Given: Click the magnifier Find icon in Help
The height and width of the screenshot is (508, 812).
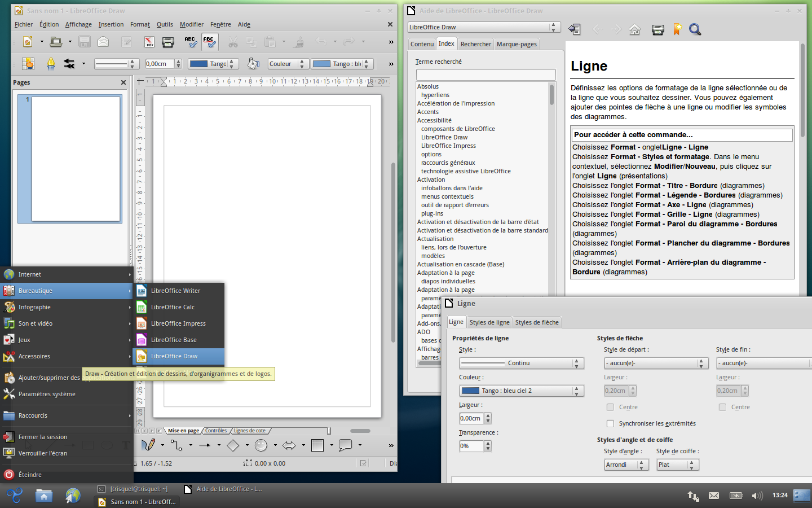Looking at the screenshot, I should [695, 29].
